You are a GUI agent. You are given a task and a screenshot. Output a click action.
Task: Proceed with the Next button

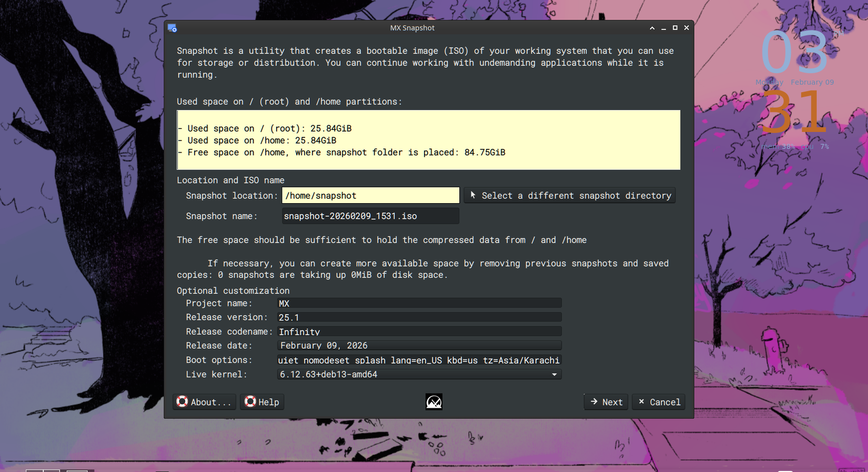(606, 402)
